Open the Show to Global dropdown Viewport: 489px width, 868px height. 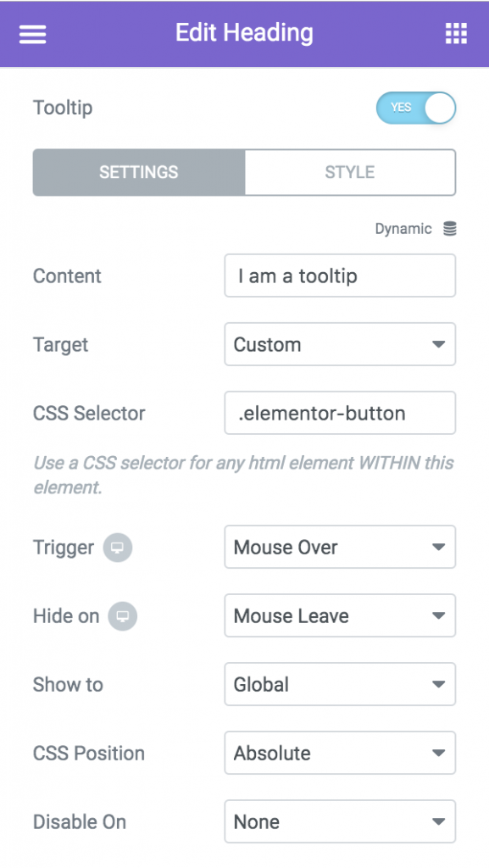point(340,684)
